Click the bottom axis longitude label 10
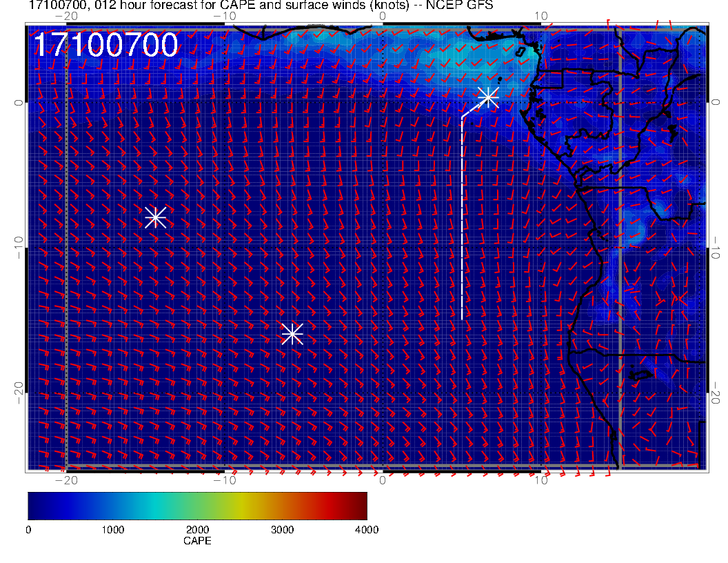The height and width of the screenshot is (563, 728). pos(541,480)
